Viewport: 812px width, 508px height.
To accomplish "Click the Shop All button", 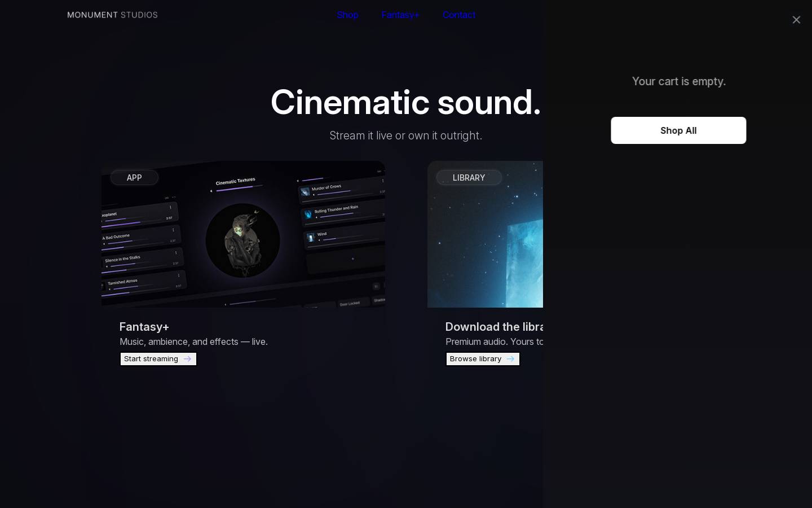I will coord(678,130).
